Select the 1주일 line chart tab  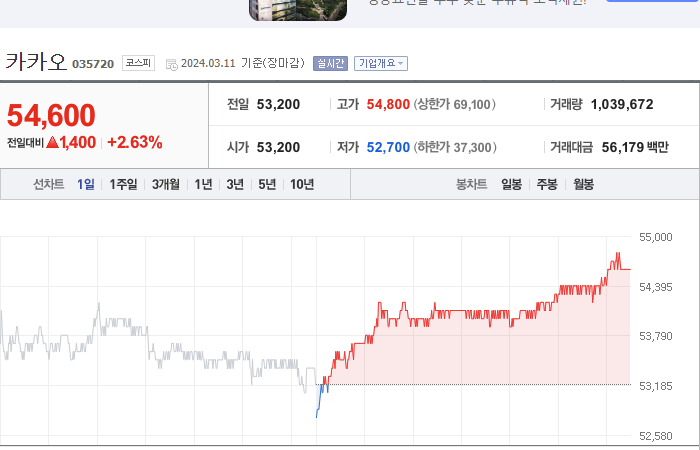point(123,184)
